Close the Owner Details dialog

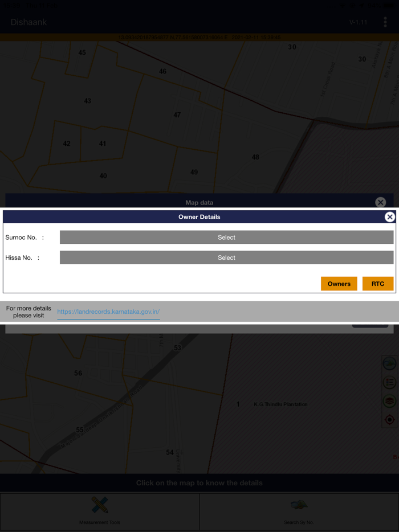pos(390,217)
